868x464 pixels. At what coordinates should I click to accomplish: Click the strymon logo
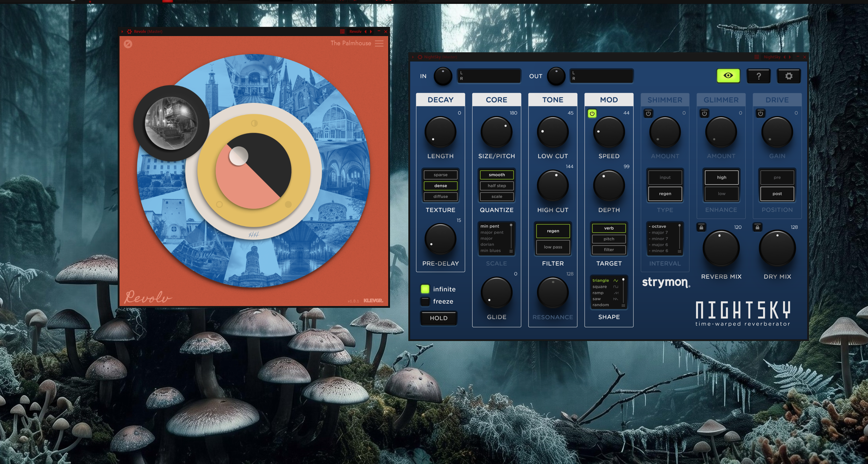666,282
